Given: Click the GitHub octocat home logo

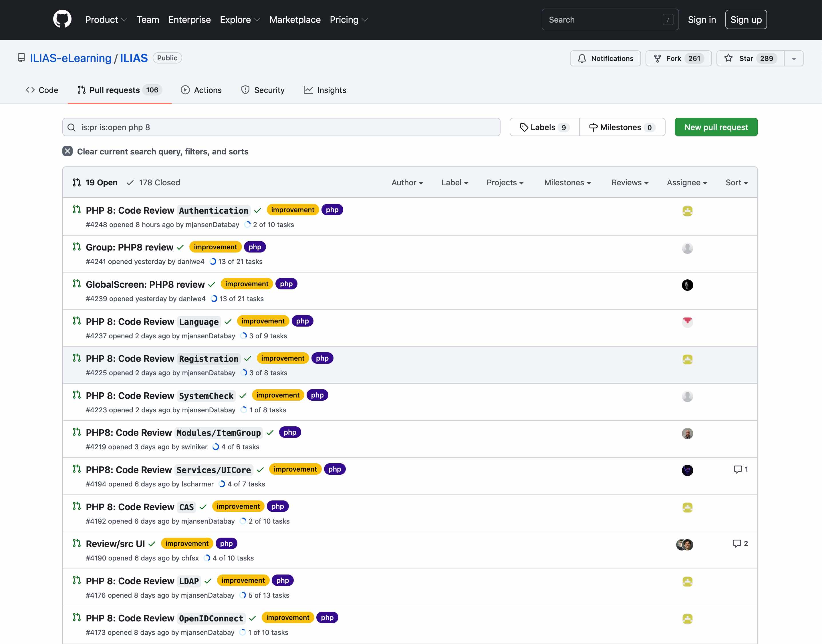Looking at the screenshot, I should (x=63, y=19).
